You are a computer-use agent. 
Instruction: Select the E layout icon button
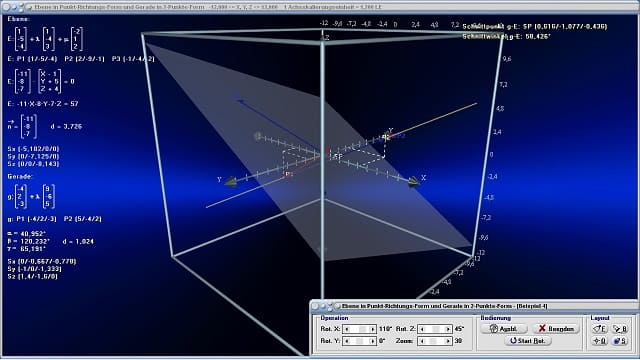click(600, 329)
